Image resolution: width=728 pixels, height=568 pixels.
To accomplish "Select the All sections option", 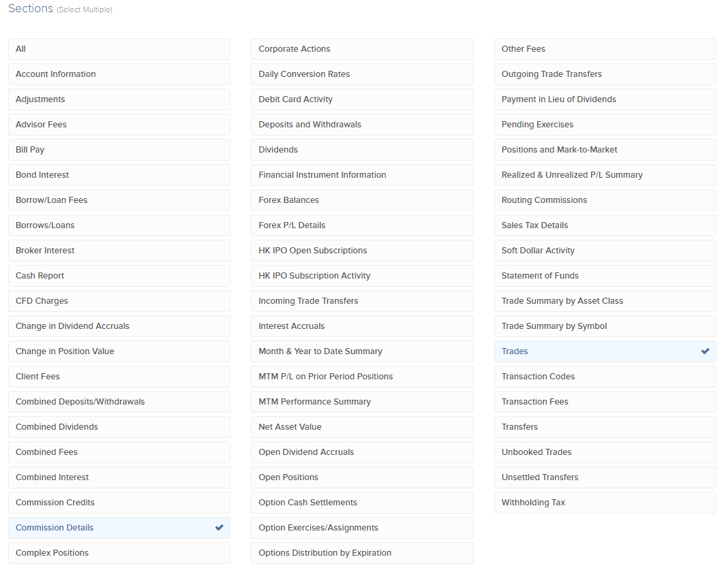I will click(119, 49).
